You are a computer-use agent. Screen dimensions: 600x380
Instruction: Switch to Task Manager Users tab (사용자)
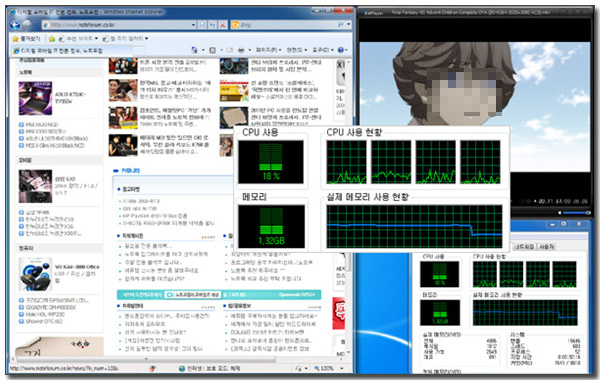pos(546,247)
